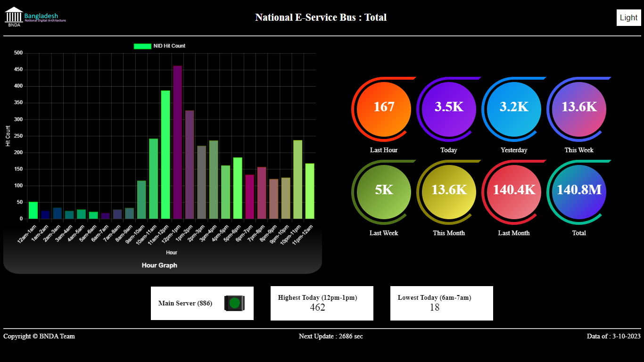Click the Copyright © BNDA Team text
Screen dimensions: 644x362
(39, 336)
